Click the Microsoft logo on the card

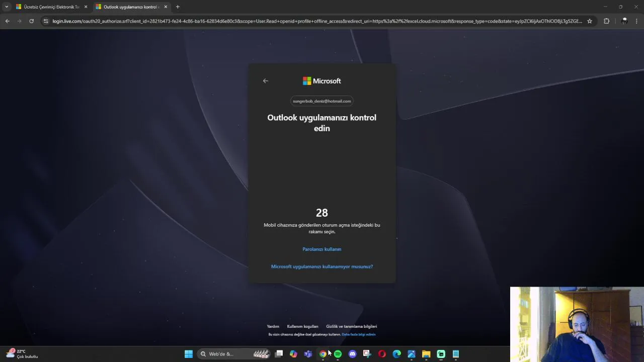[321, 81]
